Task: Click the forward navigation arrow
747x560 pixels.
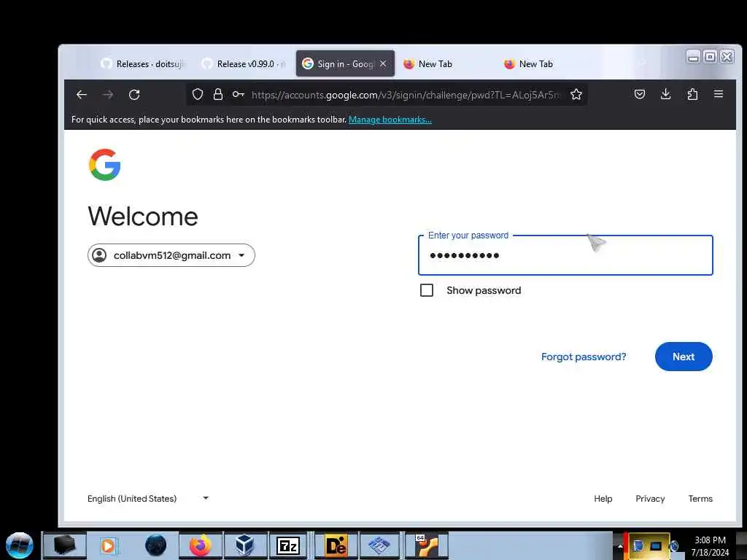Action: tap(108, 95)
